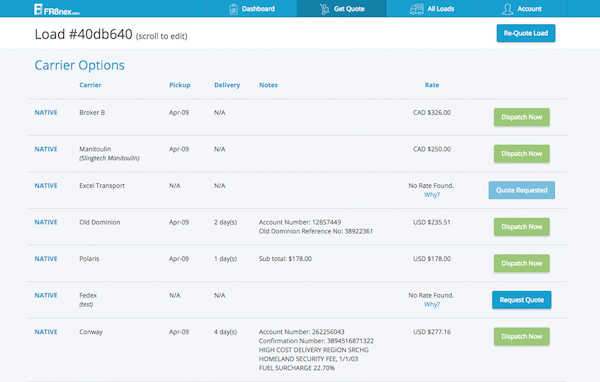Image resolution: width=600 pixels, height=382 pixels.
Task: Select the Polaris carrier name
Action: point(89,259)
